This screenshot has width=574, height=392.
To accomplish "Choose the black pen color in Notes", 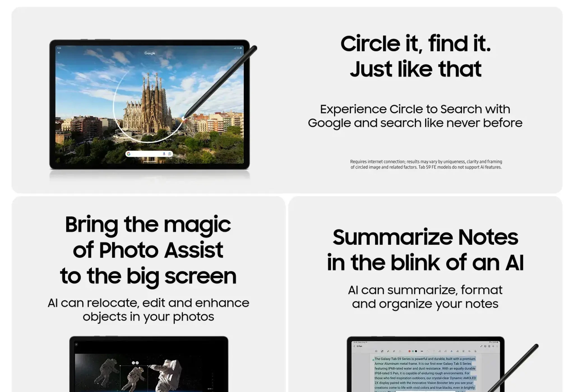I will click(x=416, y=351).
